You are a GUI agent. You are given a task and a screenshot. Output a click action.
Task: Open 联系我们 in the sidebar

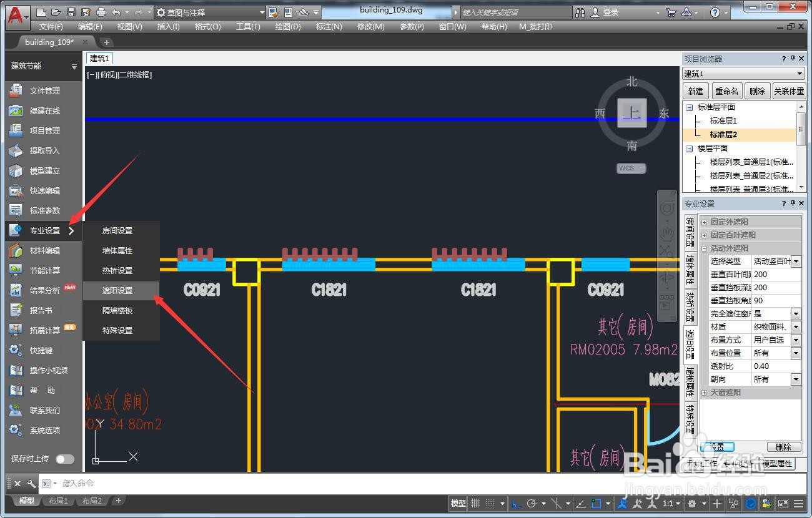coord(43,410)
